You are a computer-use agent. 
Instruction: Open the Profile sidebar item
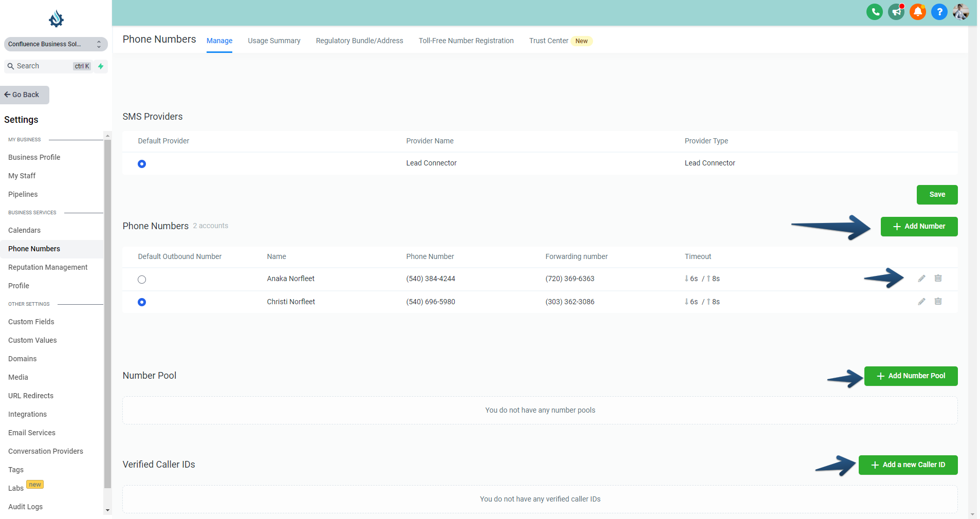point(19,286)
